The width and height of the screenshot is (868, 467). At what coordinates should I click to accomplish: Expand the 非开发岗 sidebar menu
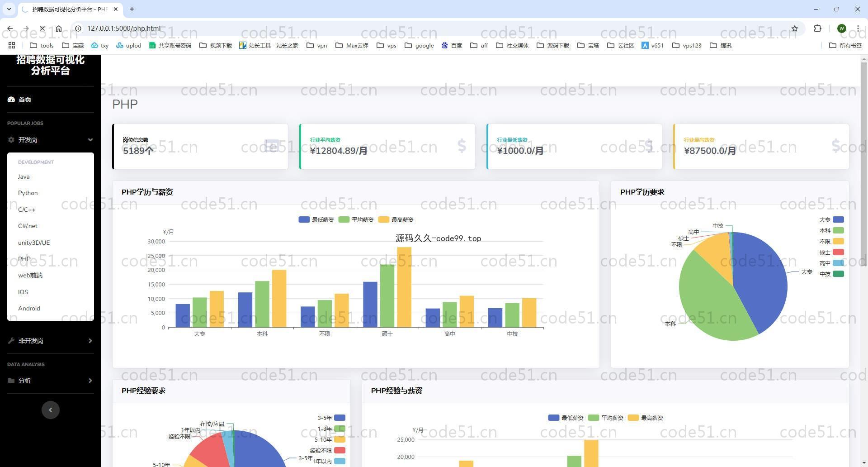pyautogui.click(x=51, y=341)
